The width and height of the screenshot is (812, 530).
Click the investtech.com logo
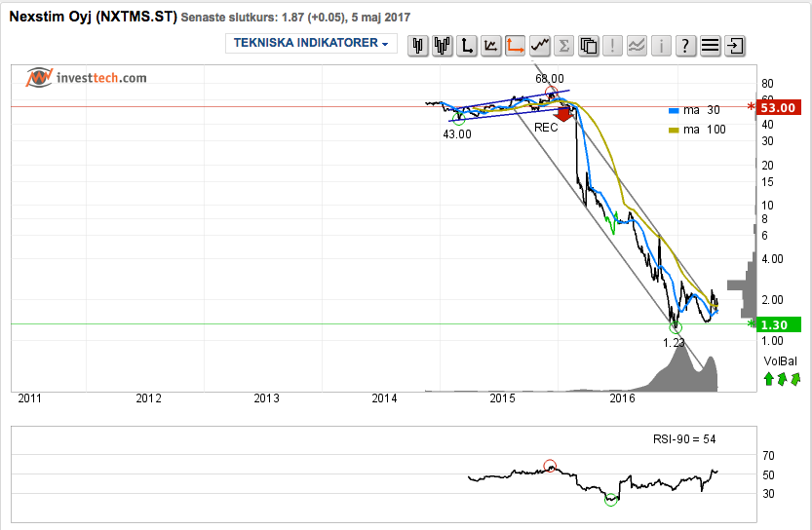coord(86,78)
